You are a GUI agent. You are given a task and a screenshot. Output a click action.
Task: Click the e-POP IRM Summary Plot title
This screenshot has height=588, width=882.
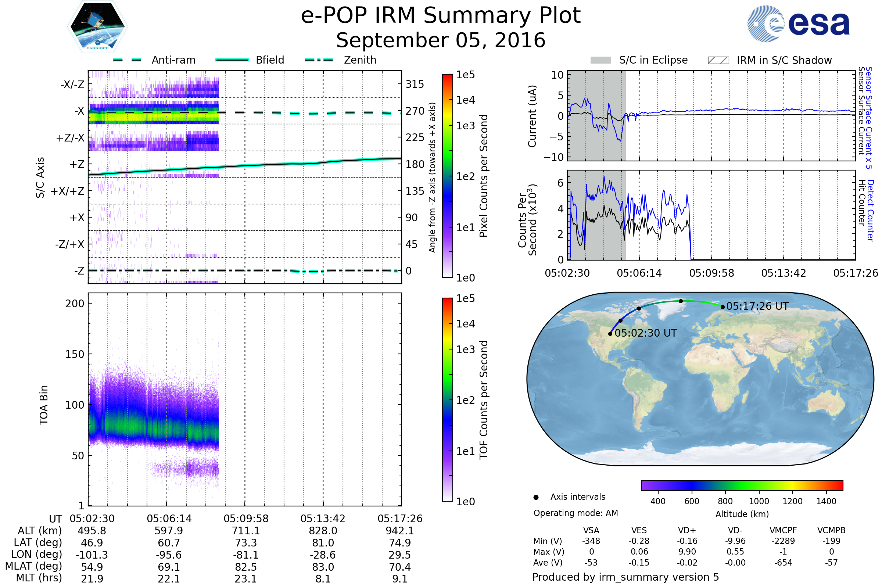pos(441,16)
